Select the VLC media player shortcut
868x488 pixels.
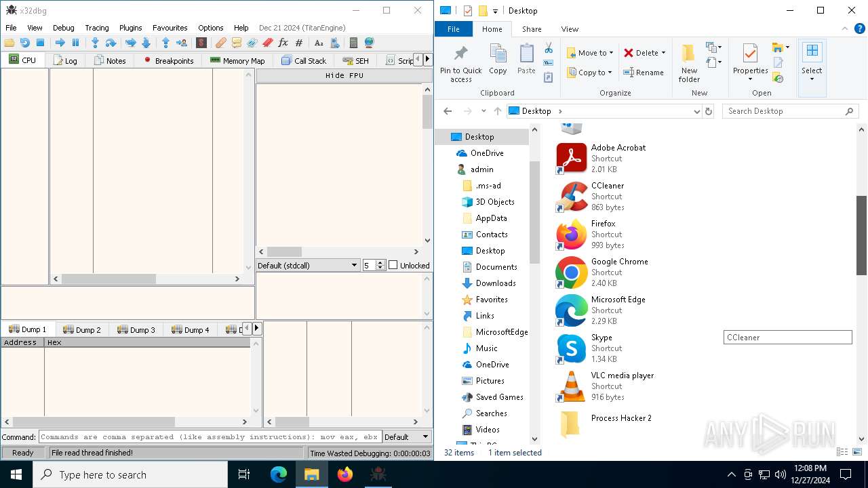tap(605, 386)
